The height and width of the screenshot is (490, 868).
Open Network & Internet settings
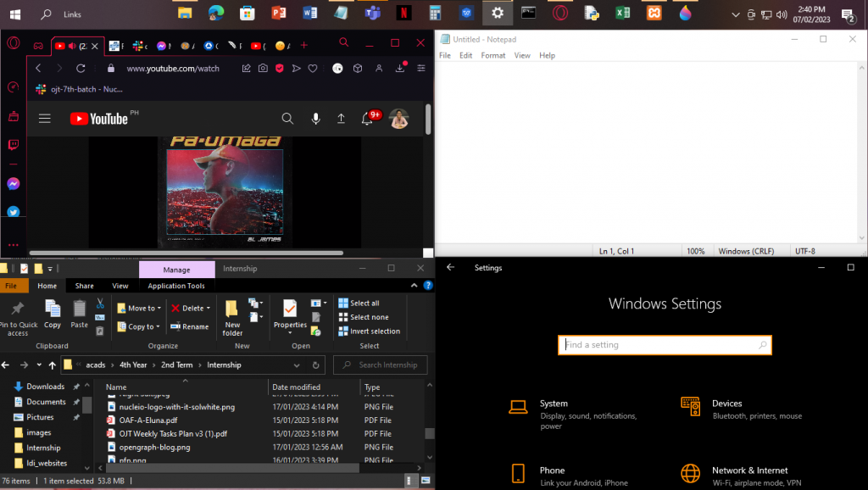coord(742,476)
